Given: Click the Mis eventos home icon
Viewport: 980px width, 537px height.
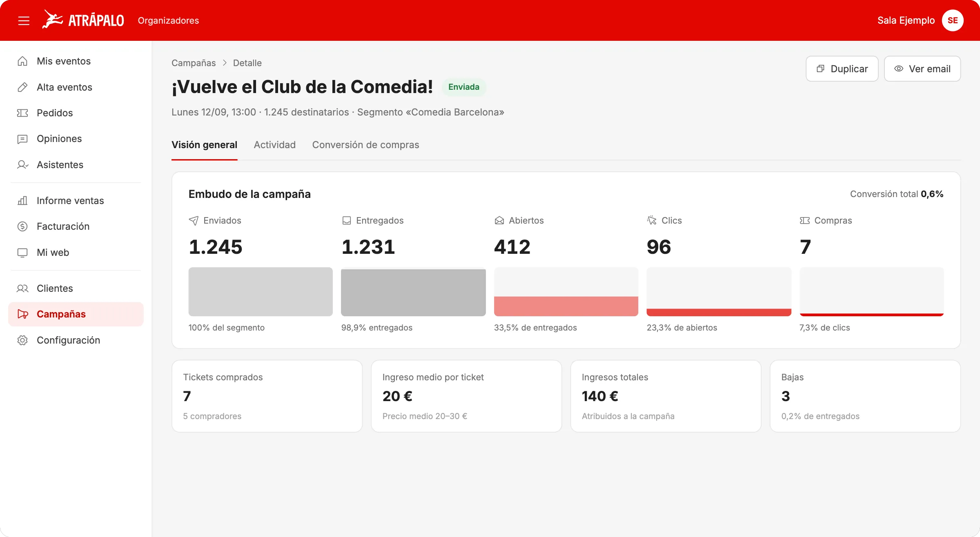Looking at the screenshot, I should coord(22,61).
